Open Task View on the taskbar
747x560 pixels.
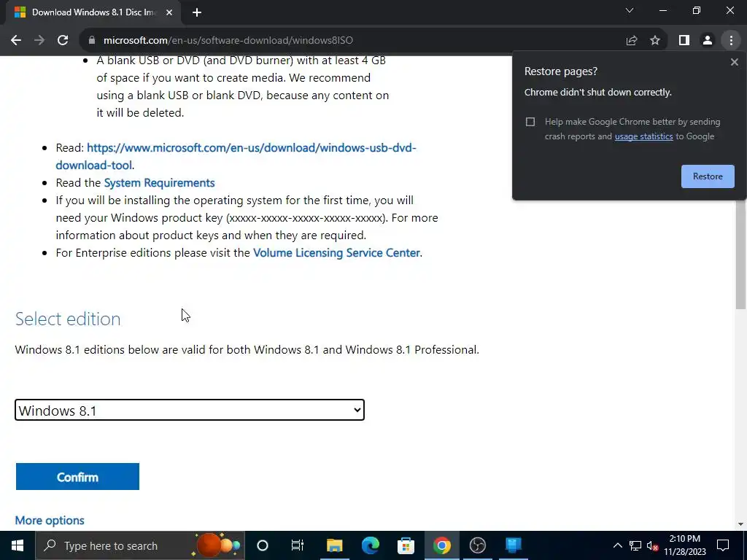coord(298,545)
